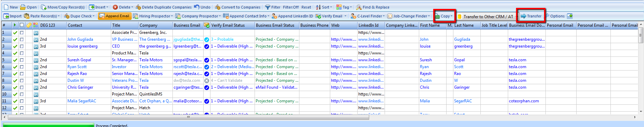Click the New record toolbar button
The image size is (644, 127).
point(11,7)
